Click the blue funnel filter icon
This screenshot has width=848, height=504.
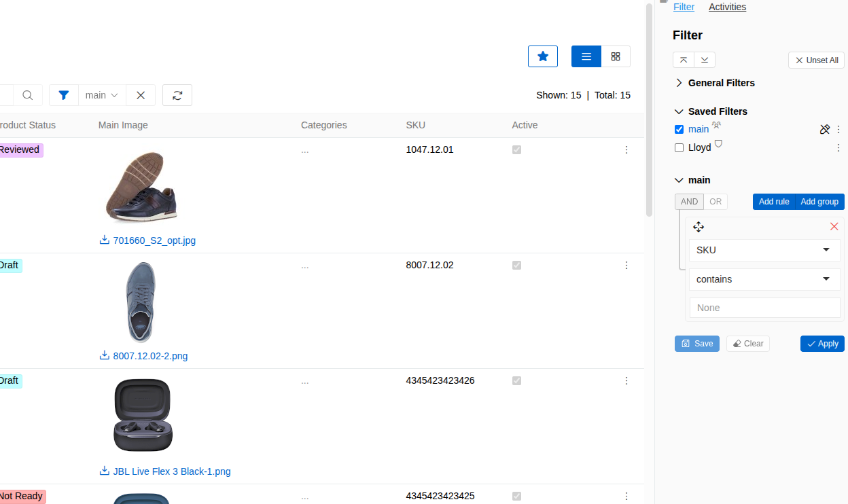(x=64, y=95)
